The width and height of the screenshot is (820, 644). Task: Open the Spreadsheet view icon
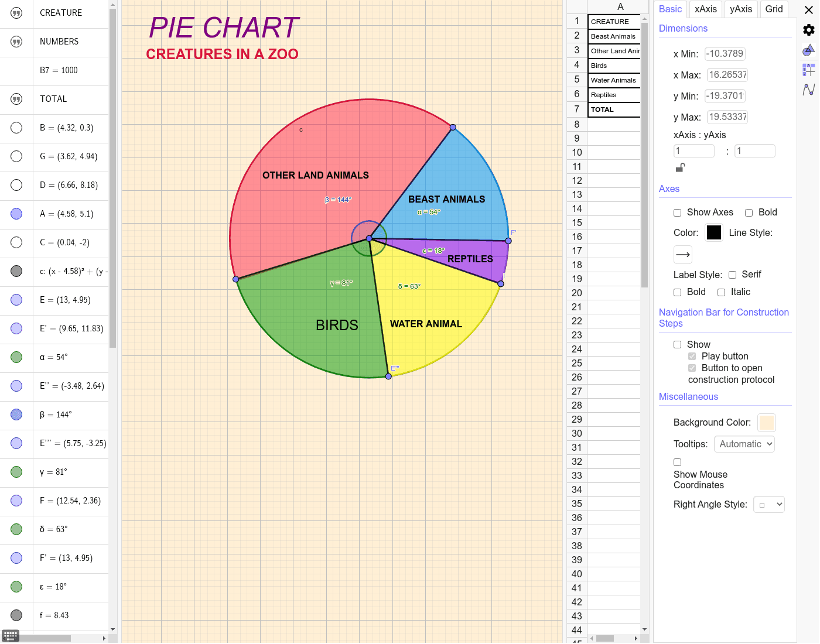click(808, 70)
